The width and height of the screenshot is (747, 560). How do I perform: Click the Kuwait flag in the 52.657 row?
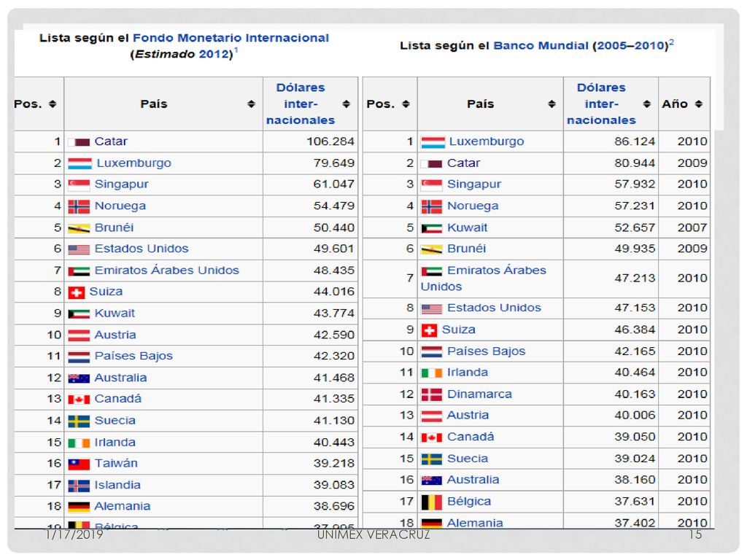point(432,228)
